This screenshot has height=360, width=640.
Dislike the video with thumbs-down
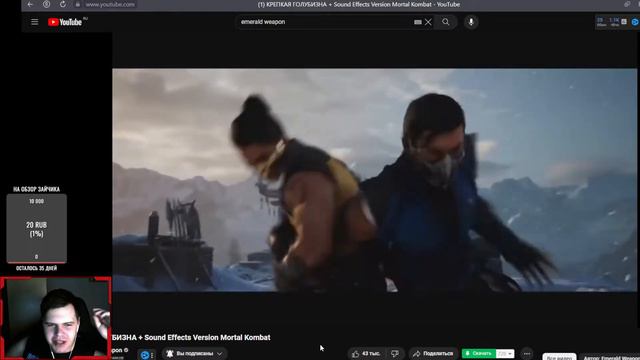394,353
